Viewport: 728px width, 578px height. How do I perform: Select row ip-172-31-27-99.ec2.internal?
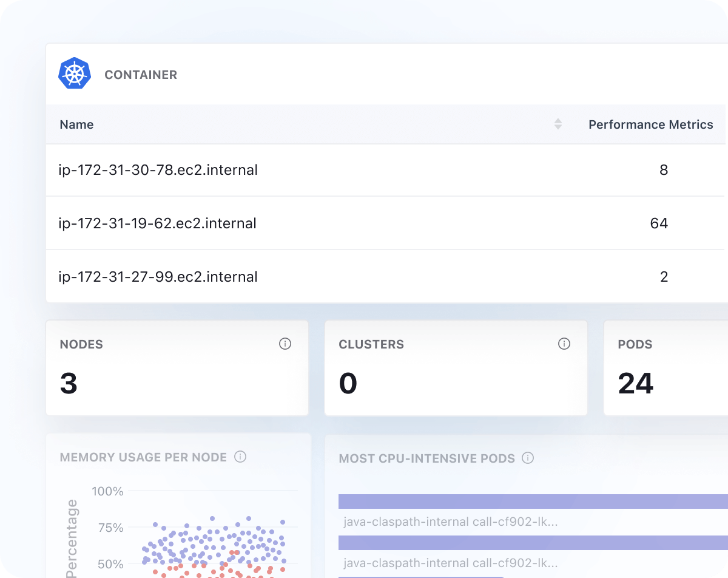click(x=385, y=276)
